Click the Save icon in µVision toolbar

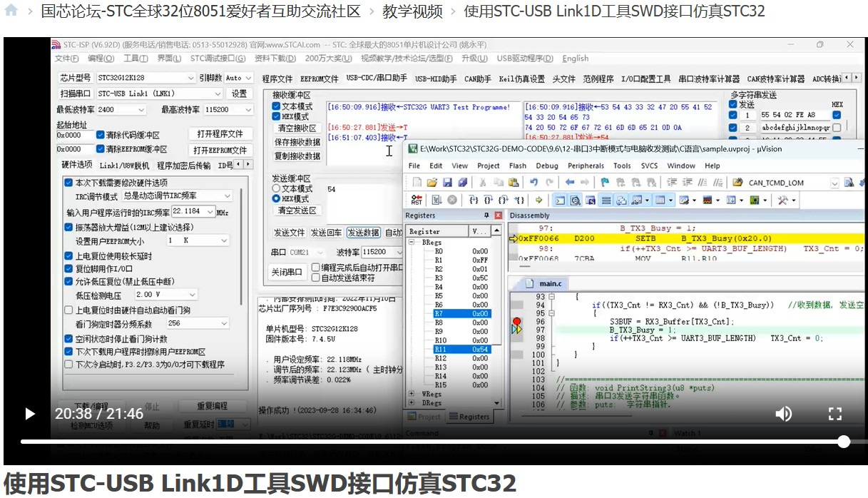[x=447, y=183]
